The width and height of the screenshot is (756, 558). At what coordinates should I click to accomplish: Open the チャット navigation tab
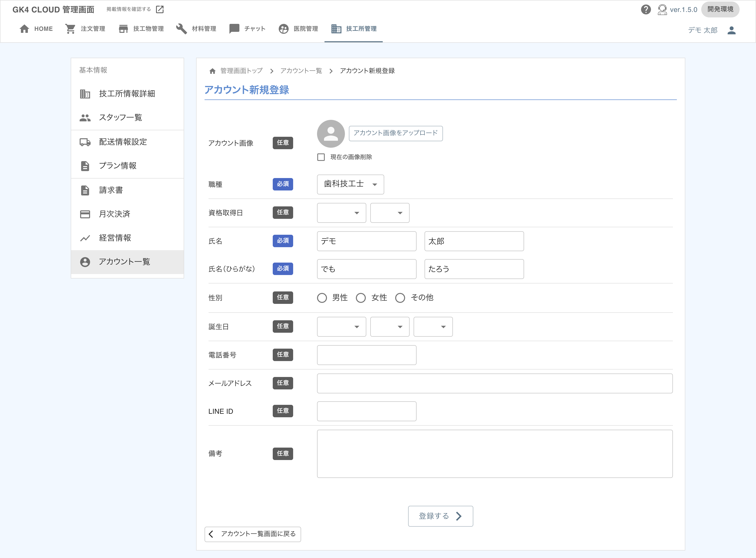(247, 29)
